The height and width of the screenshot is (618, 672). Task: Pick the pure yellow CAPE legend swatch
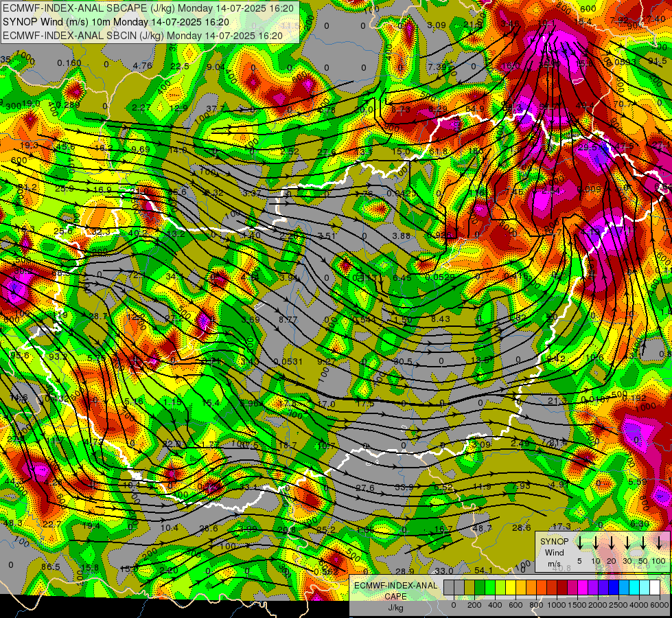click(x=511, y=587)
